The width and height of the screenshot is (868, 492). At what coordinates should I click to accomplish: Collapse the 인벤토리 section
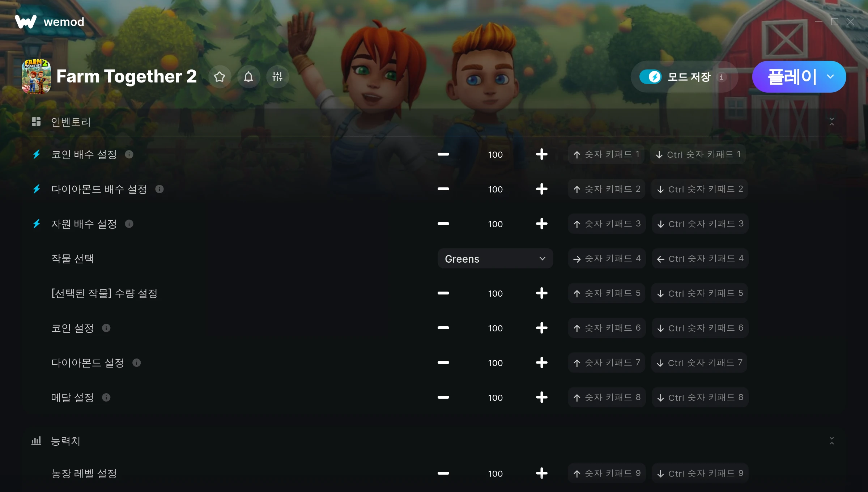(x=832, y=122)
